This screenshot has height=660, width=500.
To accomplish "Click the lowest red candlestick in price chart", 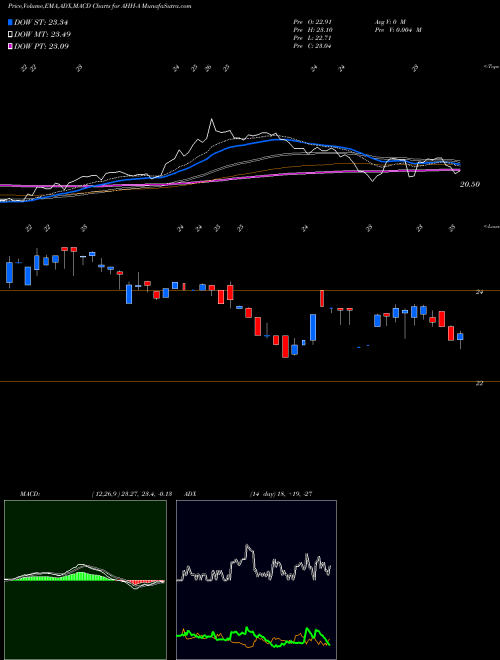I will tap(285, 346).
